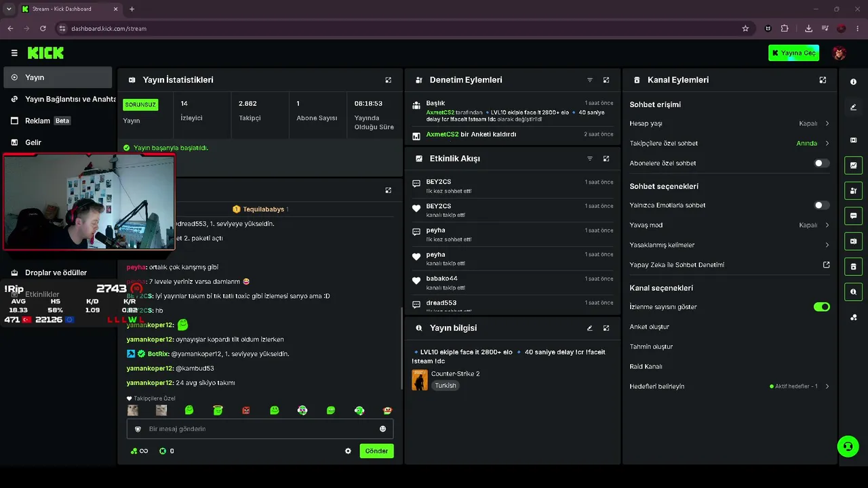Click the green support headset icon
The width and height of the screenshot is (868, 488).
tap(848, 446)
